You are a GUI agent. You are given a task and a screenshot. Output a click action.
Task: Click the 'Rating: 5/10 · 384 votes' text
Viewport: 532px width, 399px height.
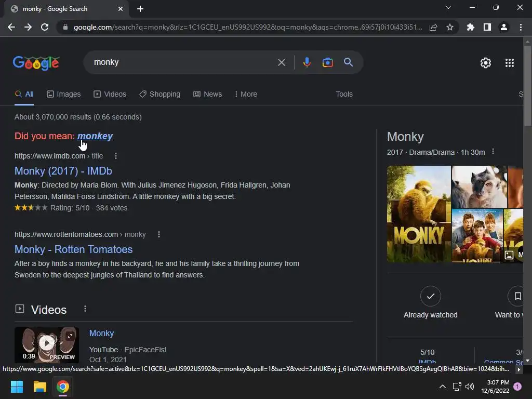click(89, 208)
